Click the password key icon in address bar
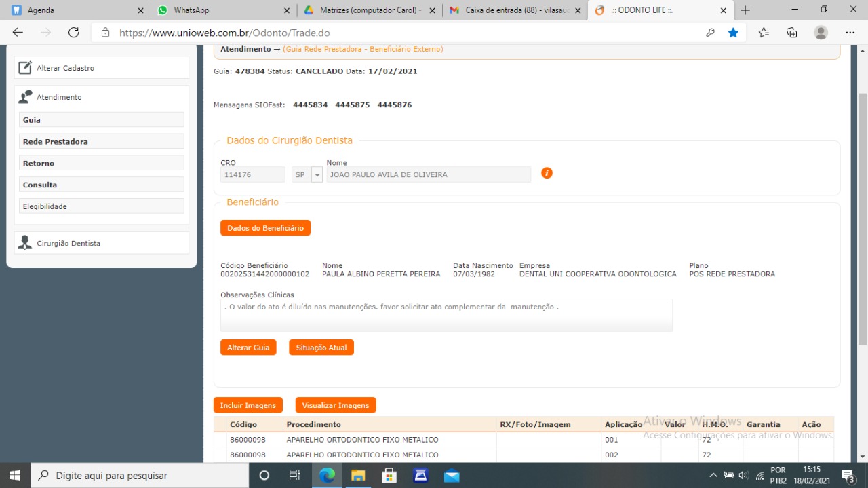This screenshot has height=488, width=868. click(x=710, y=33)
